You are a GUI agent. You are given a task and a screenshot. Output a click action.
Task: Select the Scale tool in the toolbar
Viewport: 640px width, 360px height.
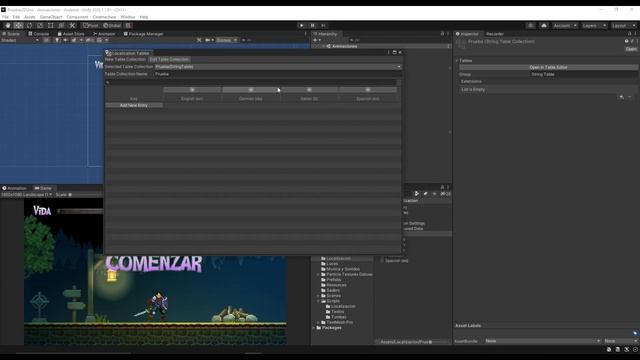coord(40,25)
